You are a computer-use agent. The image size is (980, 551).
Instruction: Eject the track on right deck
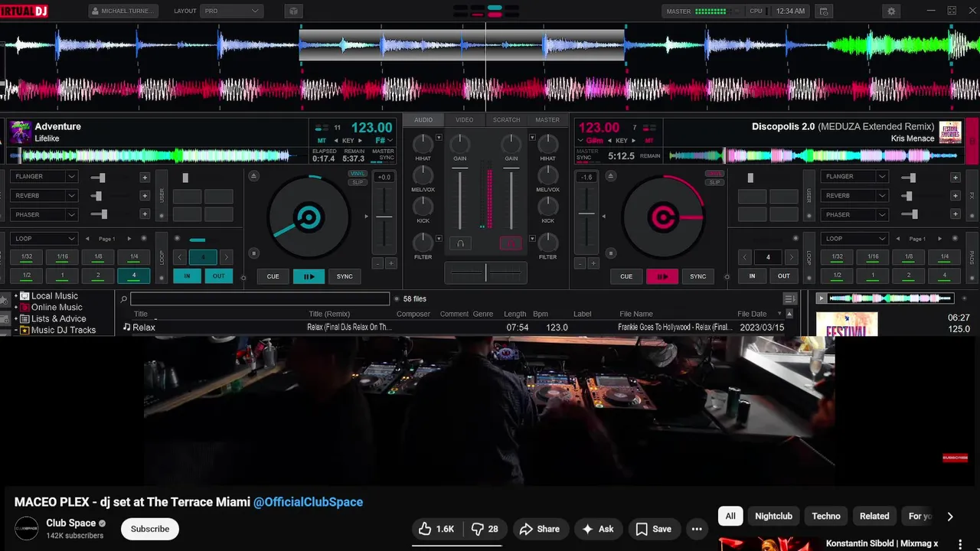click(609, 176)
